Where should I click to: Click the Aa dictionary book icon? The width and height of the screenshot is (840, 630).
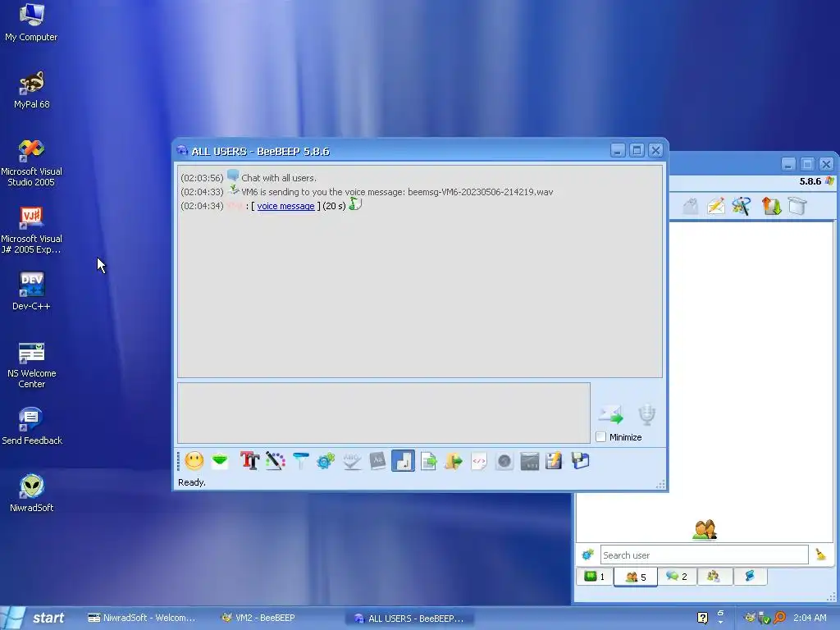[x=377, y=461]
